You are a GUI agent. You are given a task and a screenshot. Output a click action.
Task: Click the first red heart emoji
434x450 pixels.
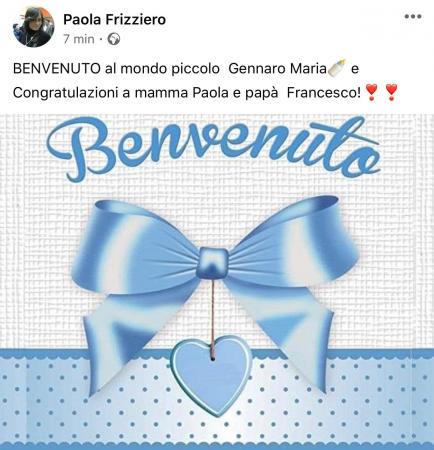pyautogui.click(x=372, y=92)
